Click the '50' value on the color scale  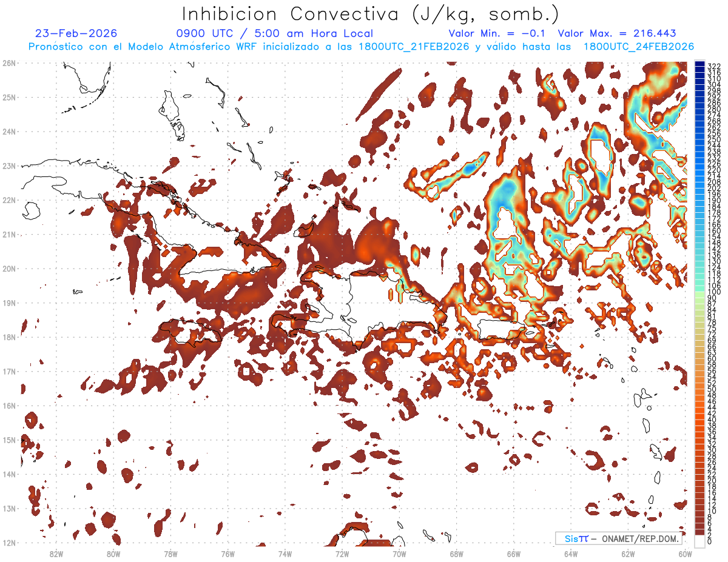712,389
